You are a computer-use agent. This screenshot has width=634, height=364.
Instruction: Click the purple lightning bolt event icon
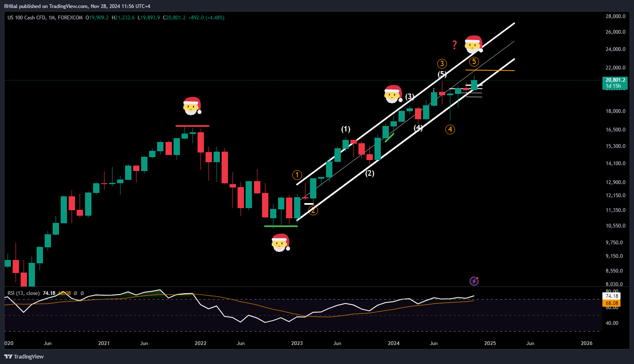click(x=474, y=281)
